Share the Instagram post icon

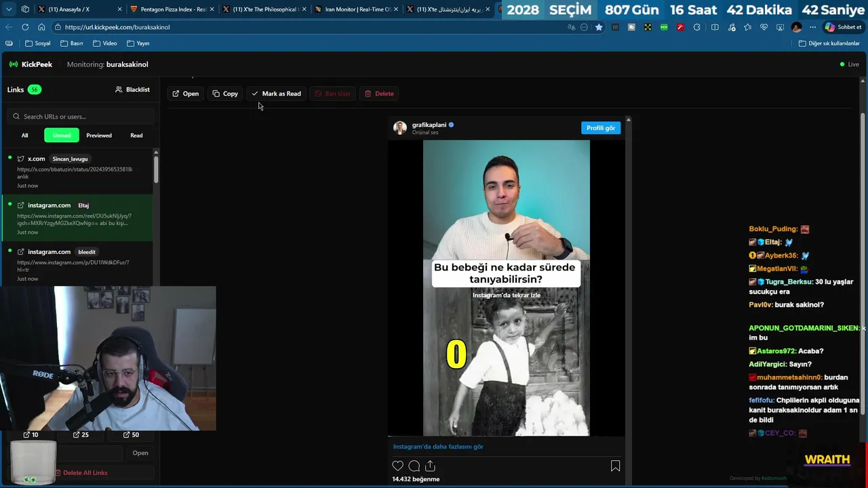pyautogui.click(x=430, y=466)
